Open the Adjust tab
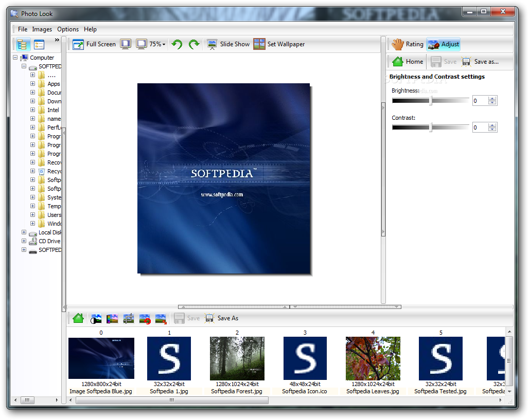 coord(443,44)
